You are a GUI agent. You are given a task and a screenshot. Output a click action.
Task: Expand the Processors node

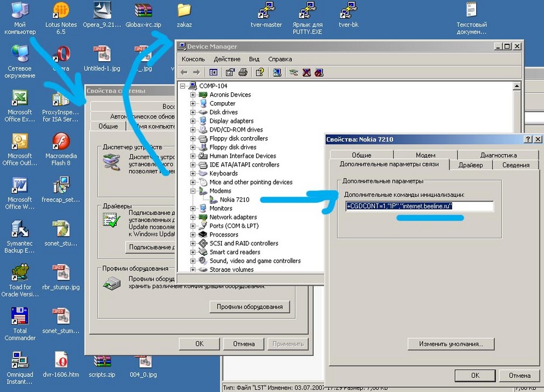(x=192, y=235)
